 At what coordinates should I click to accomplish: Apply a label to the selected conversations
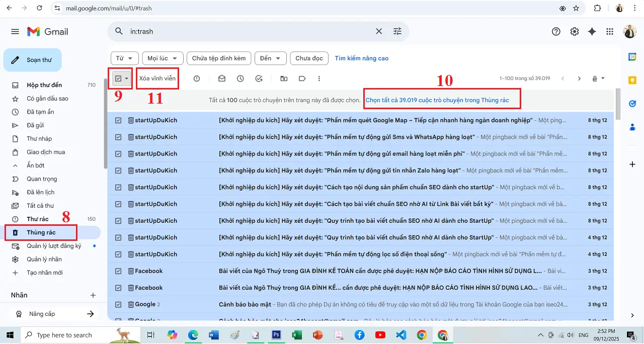click(x=302, y=78)
